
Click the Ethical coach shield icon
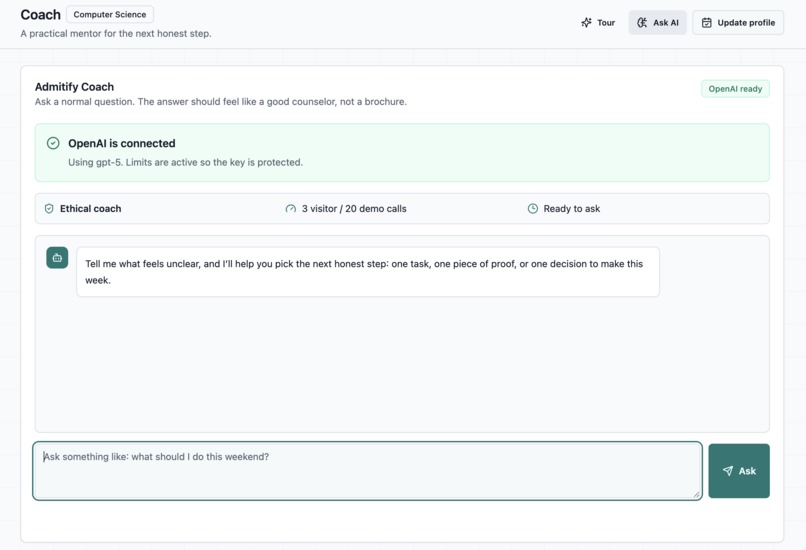click(49, 209)
